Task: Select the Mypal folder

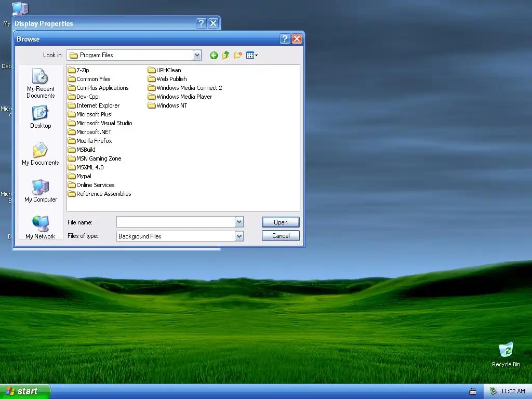Action: [79, 176]
